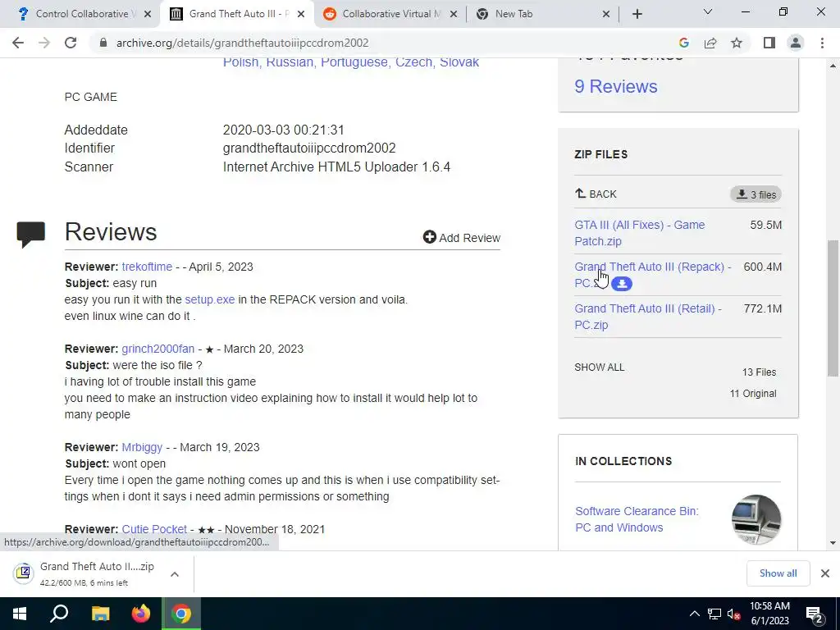The height and width of the screenshot is (630, 840).
Task: Open reviewer grinch2000fan profile
Action: point(158,349)
